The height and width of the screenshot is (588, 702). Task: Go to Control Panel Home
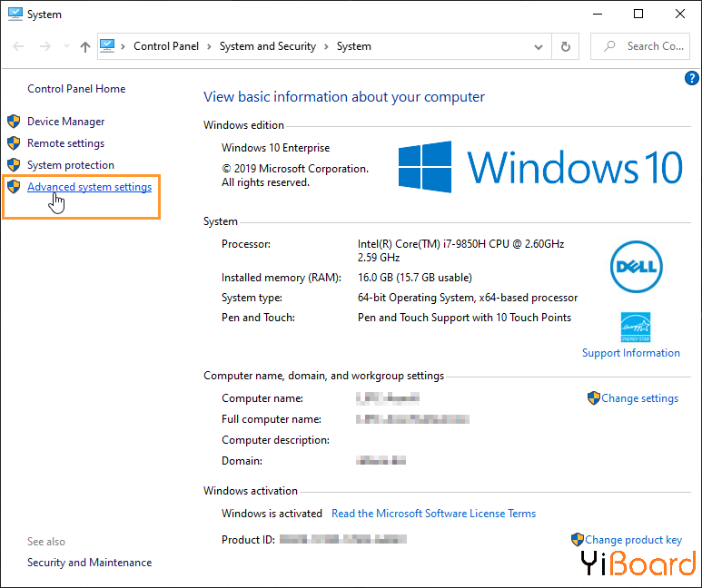click(x=76, y=89)
